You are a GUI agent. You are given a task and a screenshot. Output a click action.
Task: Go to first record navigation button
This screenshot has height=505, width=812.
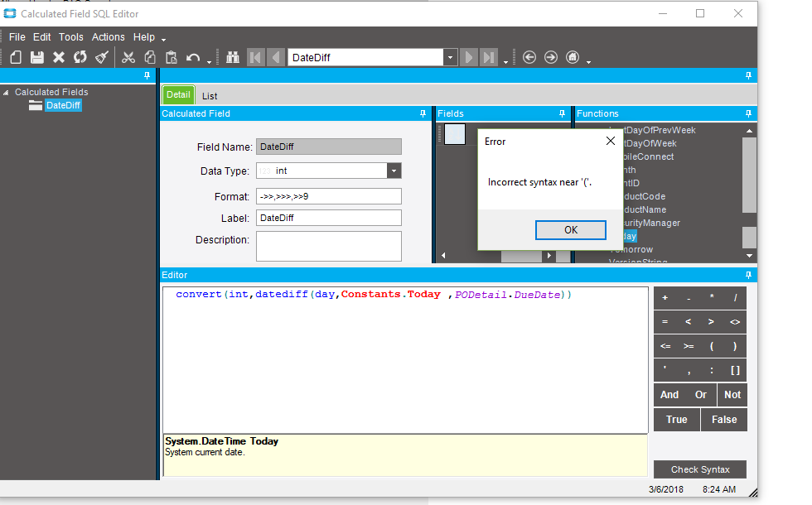256,57
